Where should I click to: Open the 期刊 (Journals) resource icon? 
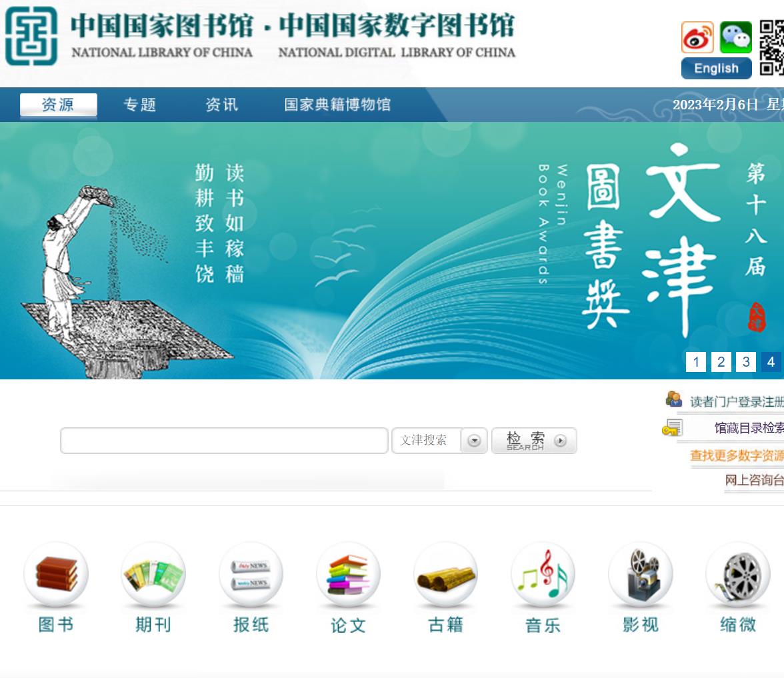click(153, 575)
